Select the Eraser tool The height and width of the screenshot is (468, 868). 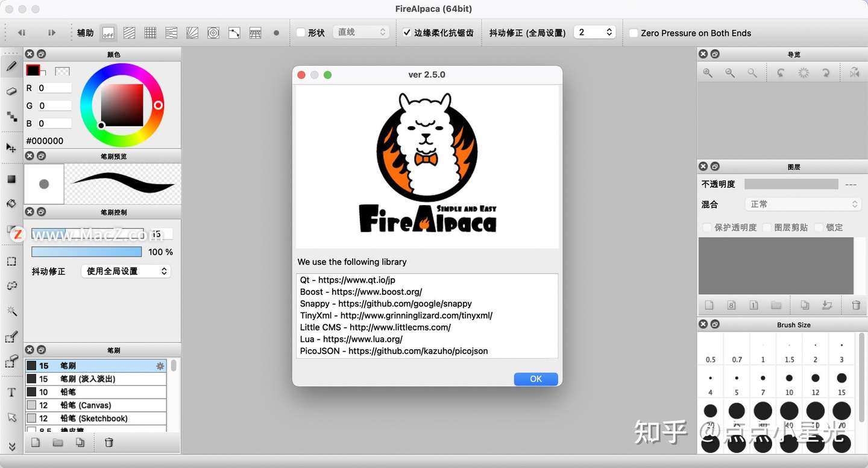pos(11,91)
